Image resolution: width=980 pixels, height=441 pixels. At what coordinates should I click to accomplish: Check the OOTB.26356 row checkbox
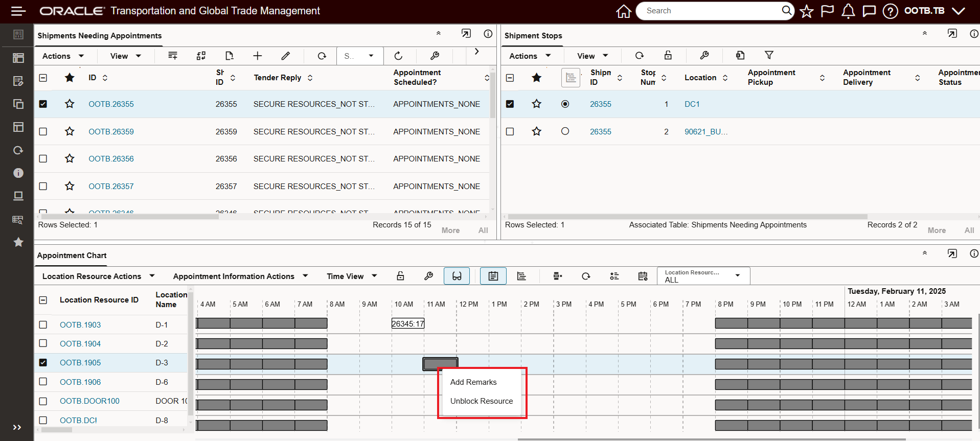click(x=43, y=158)
